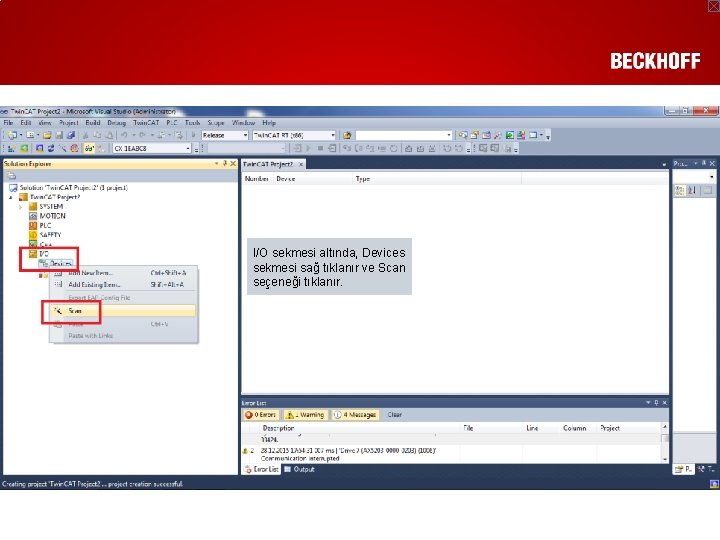Click the PLC node icon in tree
This screenshot has height=540, width=720.
tap(33, 225)
